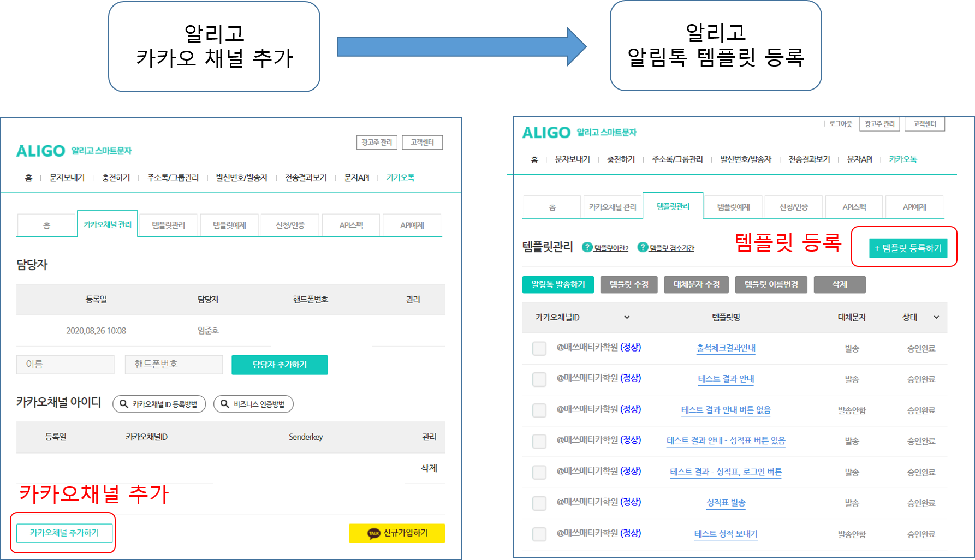Open API예제 tab in left window

(x=412, y=225)
